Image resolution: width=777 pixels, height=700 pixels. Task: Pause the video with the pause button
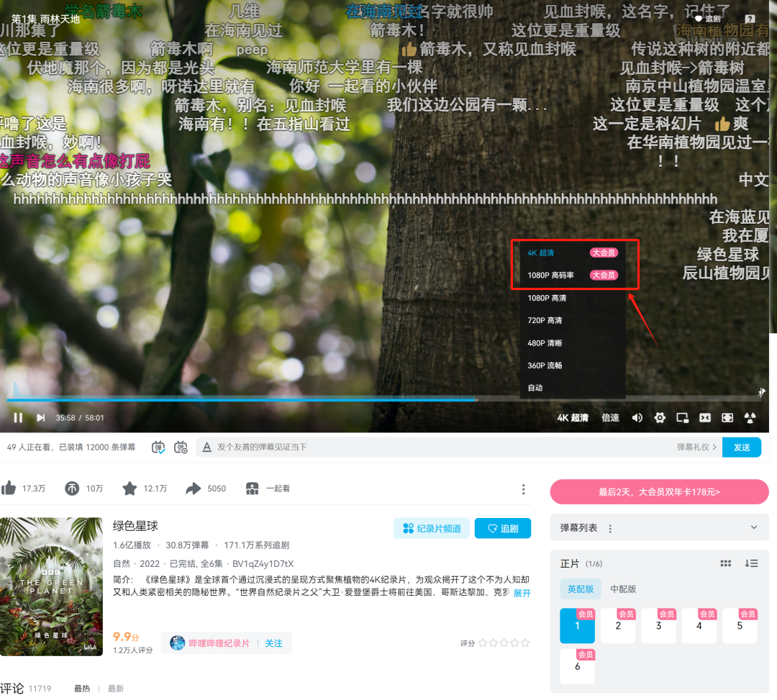pos(18,417)
